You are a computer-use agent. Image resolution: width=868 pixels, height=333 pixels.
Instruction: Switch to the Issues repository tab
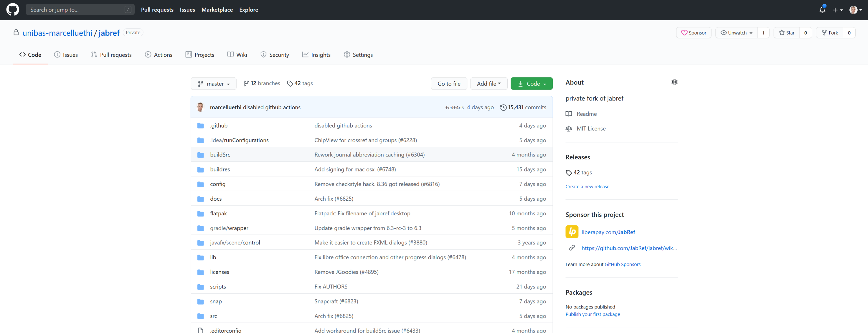[x=66, y=55]
